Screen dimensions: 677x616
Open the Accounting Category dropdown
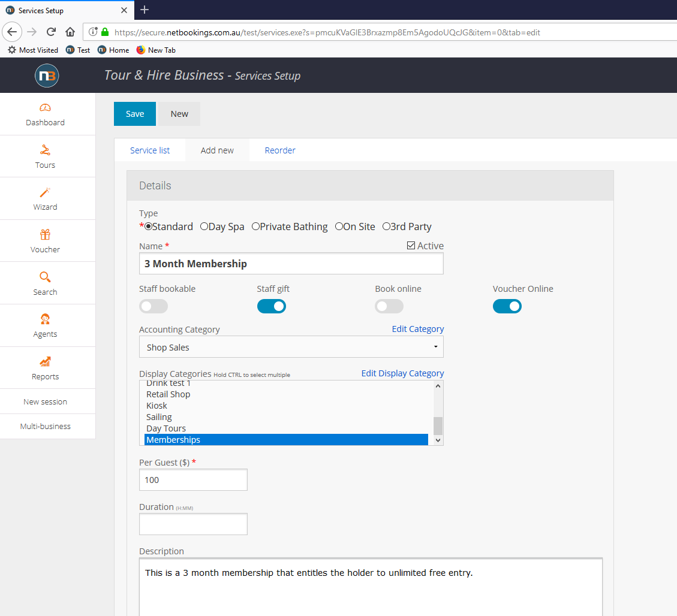coord(291,347)
